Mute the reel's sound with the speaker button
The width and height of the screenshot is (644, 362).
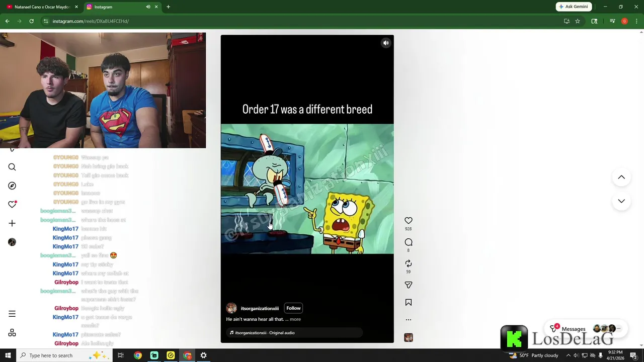(386, 43)
